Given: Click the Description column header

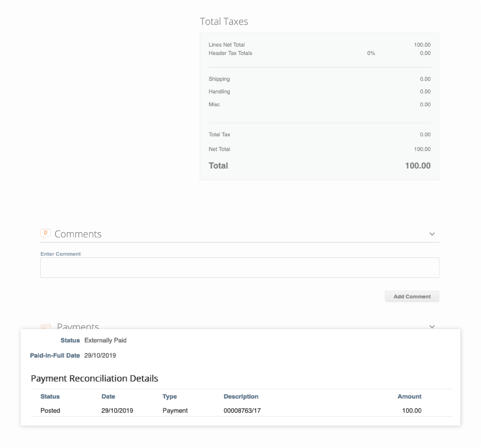Looking at the screenshot, I should click(x=241, y=396).
